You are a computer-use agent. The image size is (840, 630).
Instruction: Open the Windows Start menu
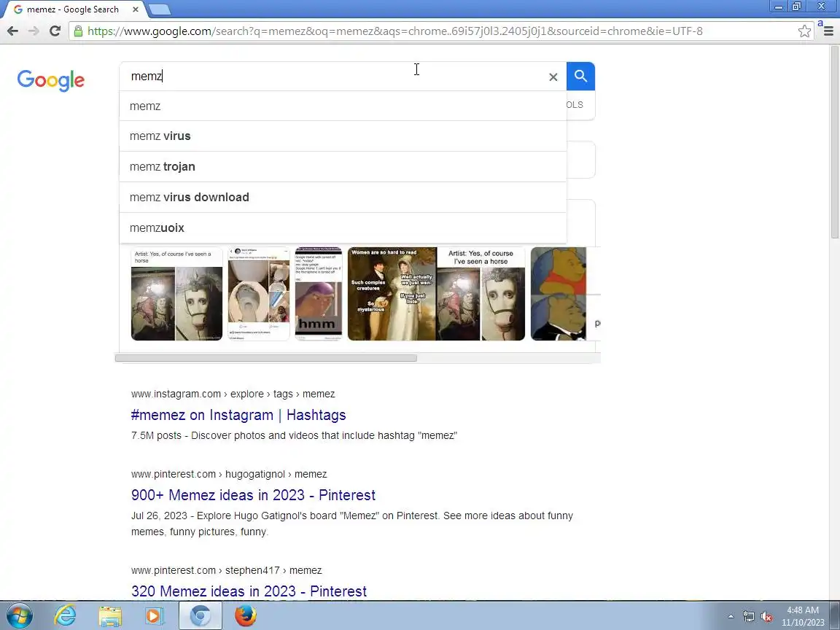coord(19,616)
